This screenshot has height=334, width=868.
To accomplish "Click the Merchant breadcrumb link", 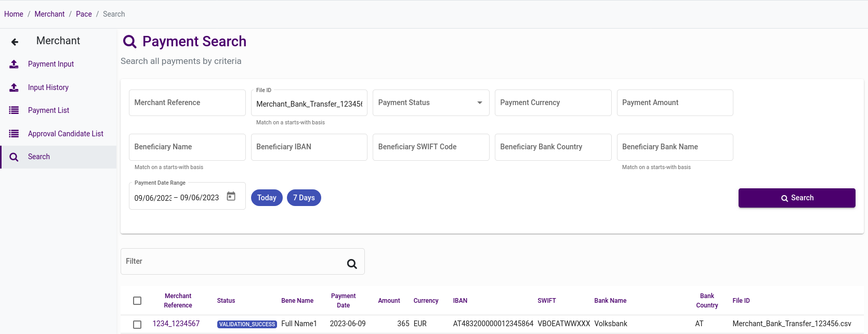I will click(49, 14).
